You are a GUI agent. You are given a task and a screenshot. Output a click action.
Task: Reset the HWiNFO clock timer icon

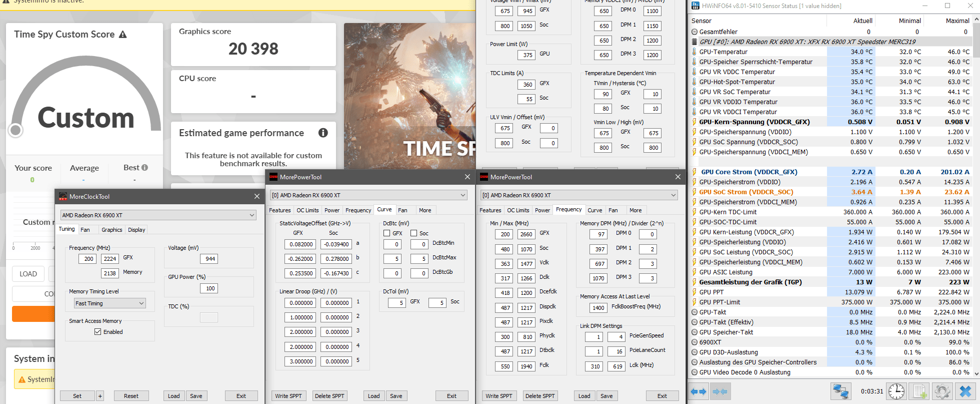(896, 391)
